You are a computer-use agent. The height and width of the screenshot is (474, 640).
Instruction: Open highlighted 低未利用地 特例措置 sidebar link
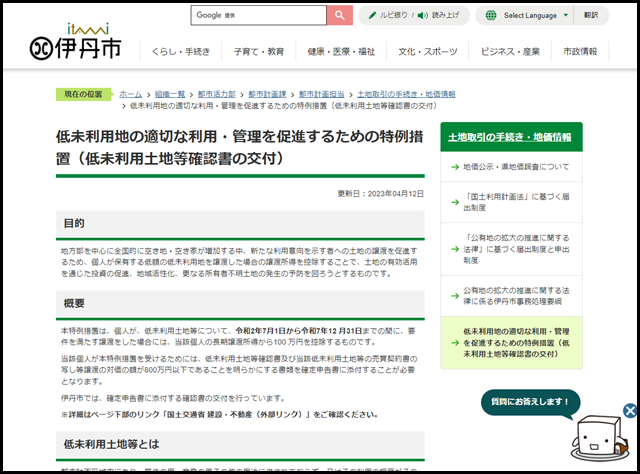coord(516,343)
